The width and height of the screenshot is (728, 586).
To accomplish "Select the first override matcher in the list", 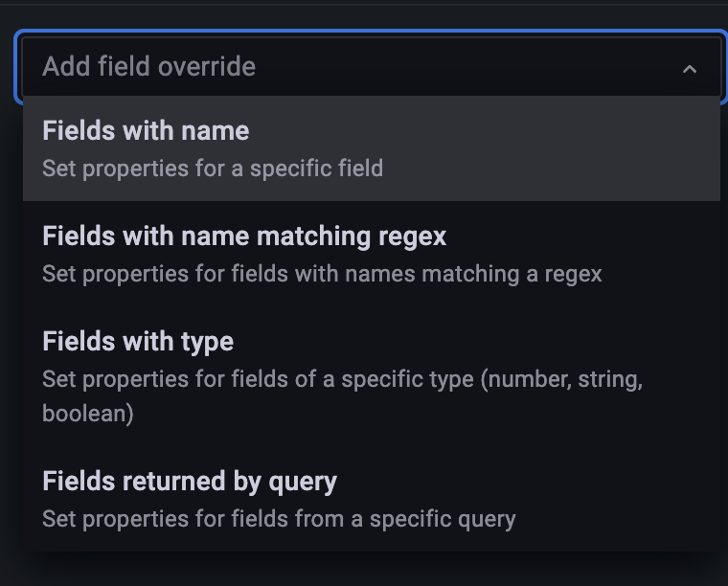I will tap(371, 148).
